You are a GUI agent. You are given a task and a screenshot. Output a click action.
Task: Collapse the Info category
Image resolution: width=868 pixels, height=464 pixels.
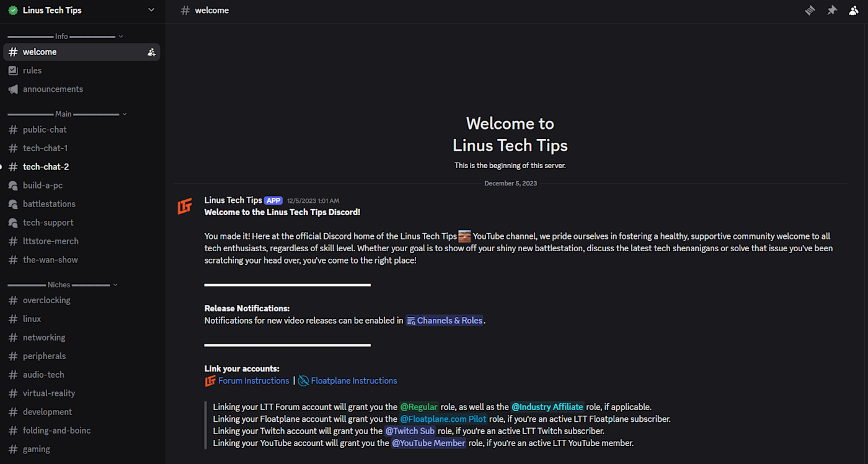click(65, 37)
